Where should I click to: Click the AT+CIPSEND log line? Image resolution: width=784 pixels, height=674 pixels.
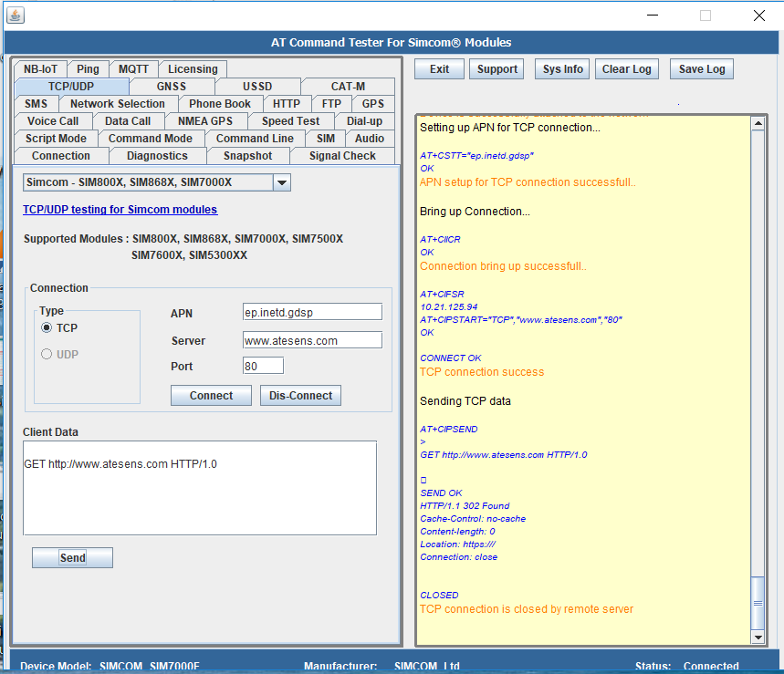(x=448, y=430)
